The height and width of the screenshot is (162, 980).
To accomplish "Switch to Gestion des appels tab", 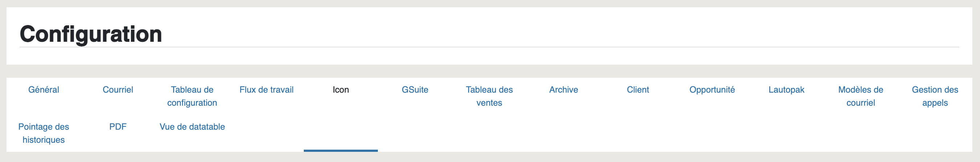I will pos(935,96).
